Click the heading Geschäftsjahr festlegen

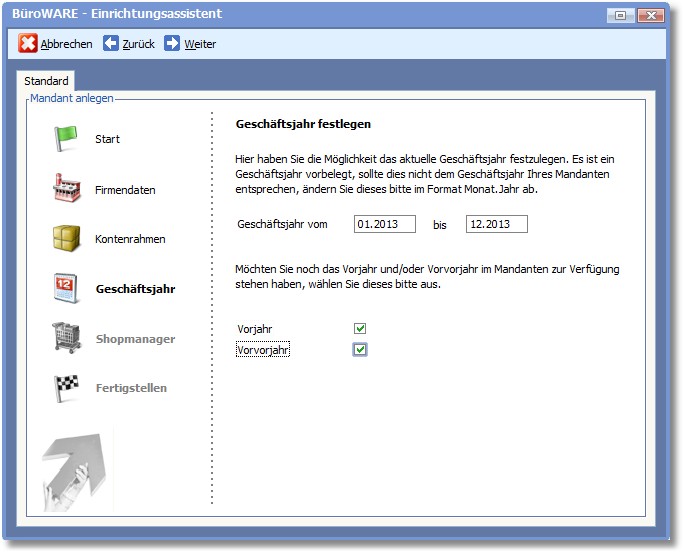[303, 124]
